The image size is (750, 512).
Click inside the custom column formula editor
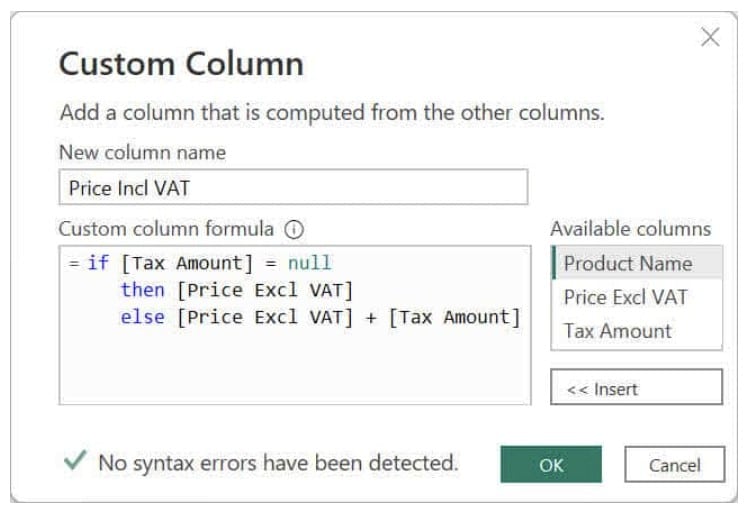click(x=295, y=325)
